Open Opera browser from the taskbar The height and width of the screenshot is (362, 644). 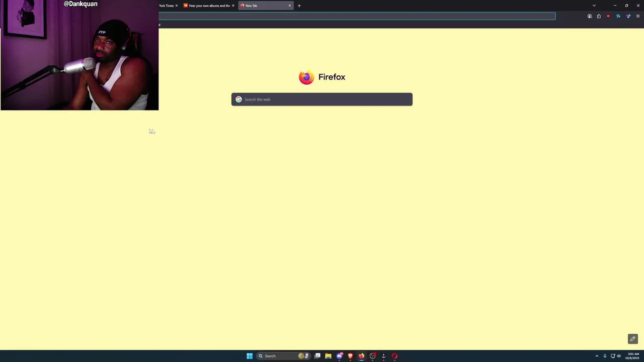point(394,356)
